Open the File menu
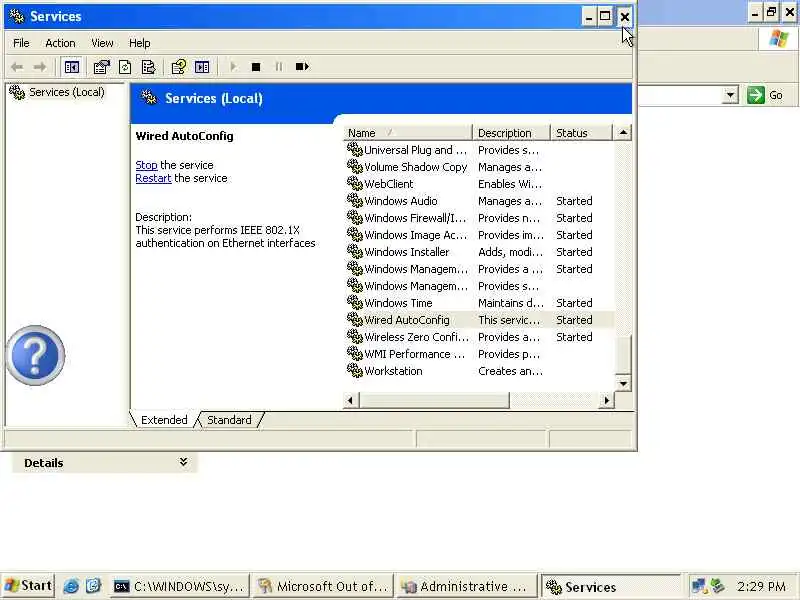The width and height of the screenshot is (800, 600). point(21,43)
